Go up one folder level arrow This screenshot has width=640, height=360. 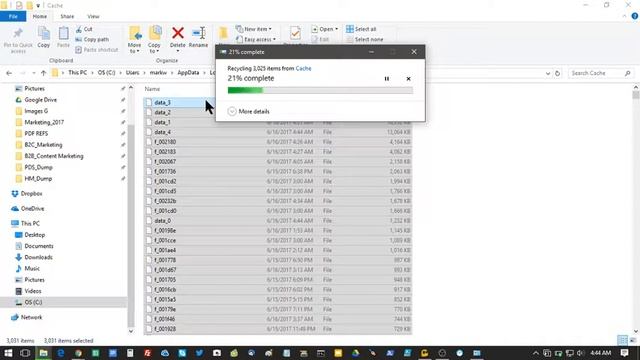click(x=43, y=73)
